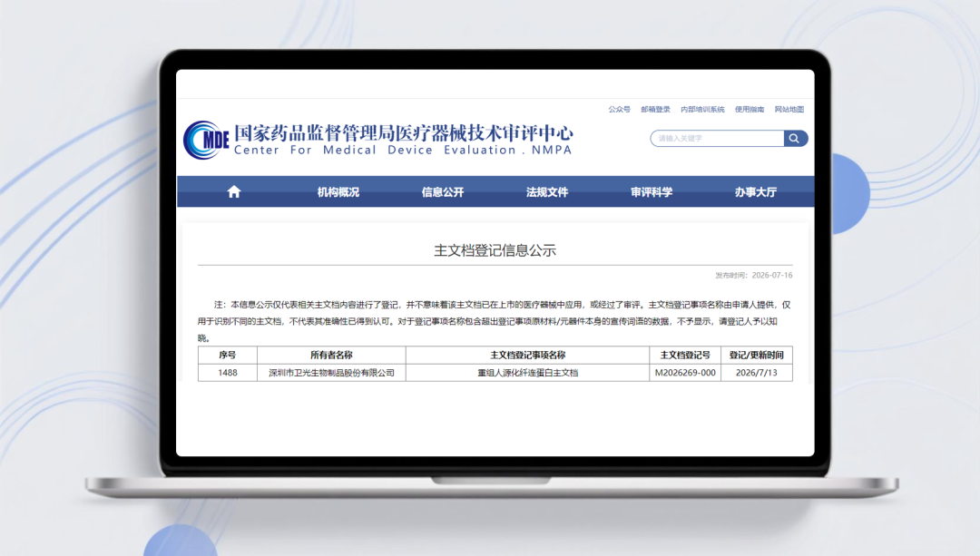This screenshot has width=980, height=556.
Task: Open the 使用指南 link
Action: click(750, 110)
